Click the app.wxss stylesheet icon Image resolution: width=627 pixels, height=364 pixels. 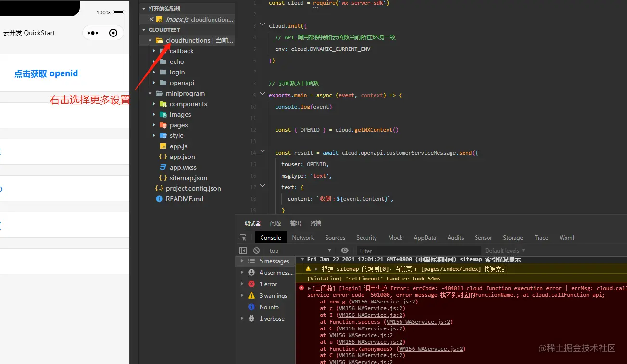163,167
